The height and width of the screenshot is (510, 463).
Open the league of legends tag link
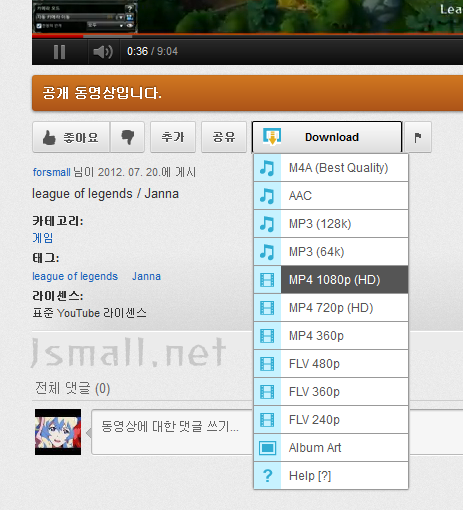75,276
